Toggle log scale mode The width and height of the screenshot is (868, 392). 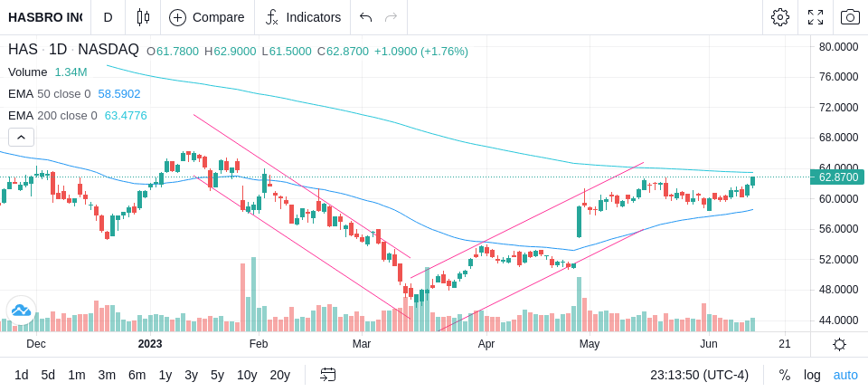(812, 376)
